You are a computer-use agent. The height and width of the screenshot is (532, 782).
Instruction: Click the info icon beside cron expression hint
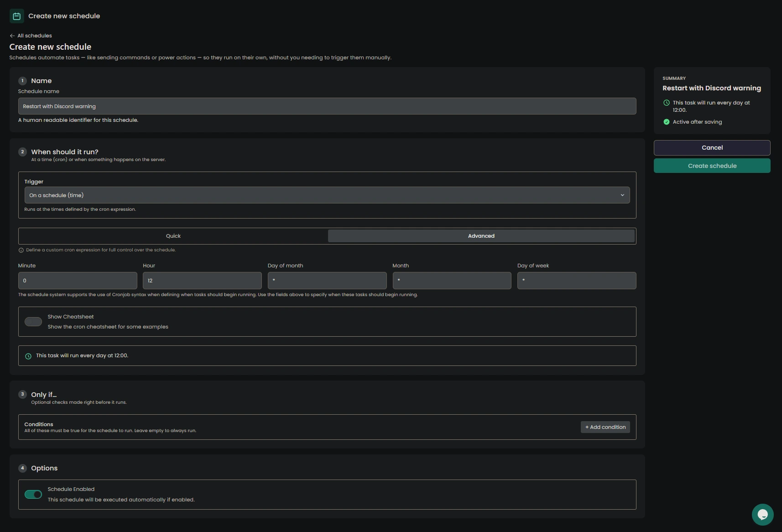coord(21,250)
